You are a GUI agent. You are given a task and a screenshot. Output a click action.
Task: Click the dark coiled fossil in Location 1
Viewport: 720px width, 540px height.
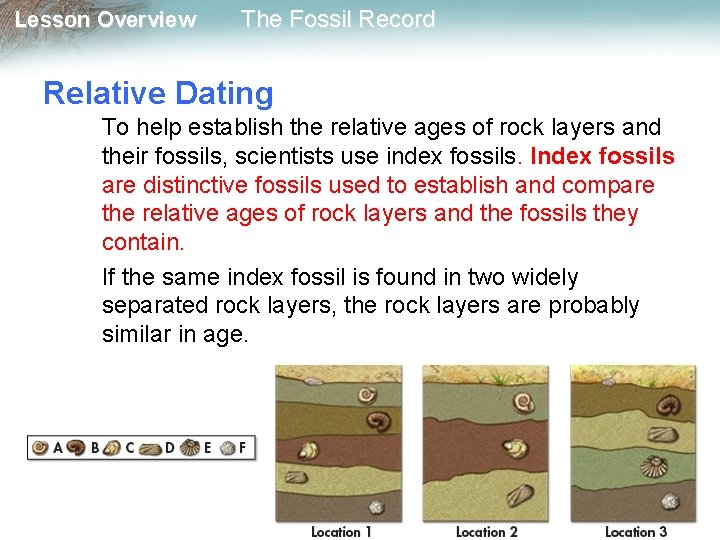pyautogui.click(x=378, y=422)
